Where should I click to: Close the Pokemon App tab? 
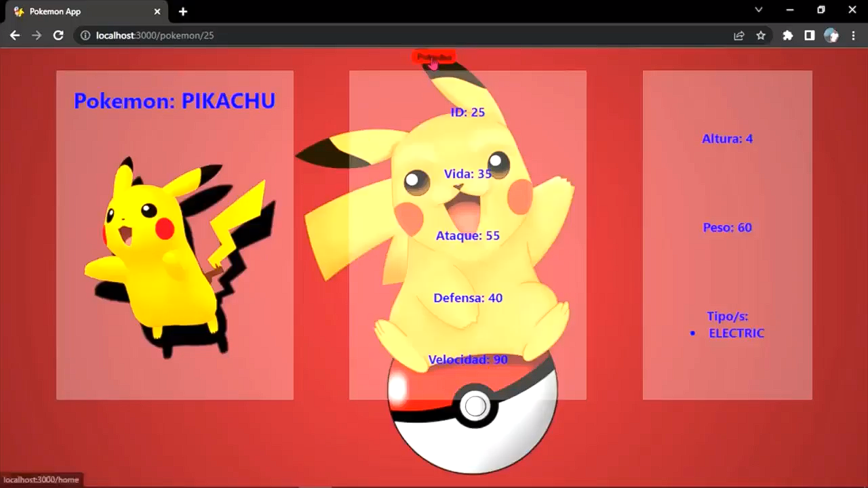pyautogui.click(x=157, y=12)
